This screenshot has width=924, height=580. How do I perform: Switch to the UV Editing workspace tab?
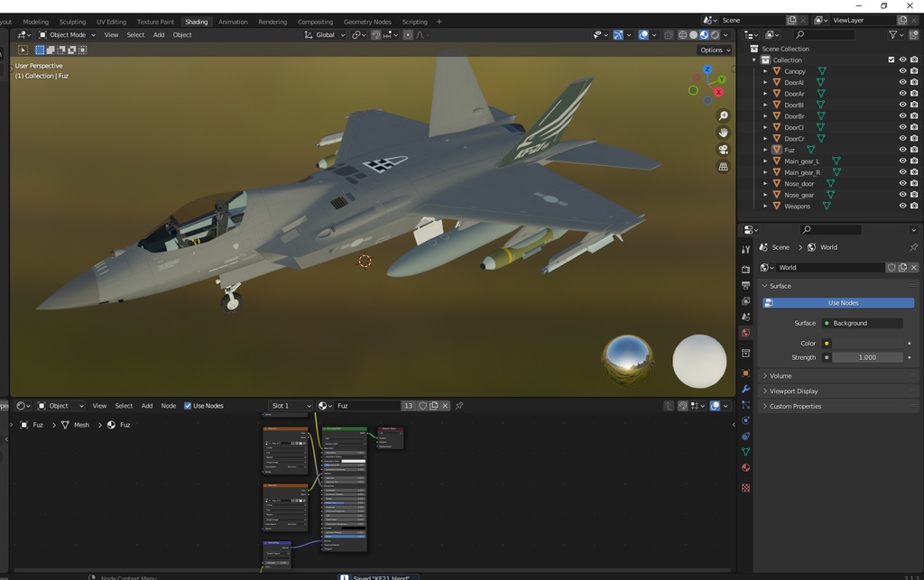tap(111, 22)
